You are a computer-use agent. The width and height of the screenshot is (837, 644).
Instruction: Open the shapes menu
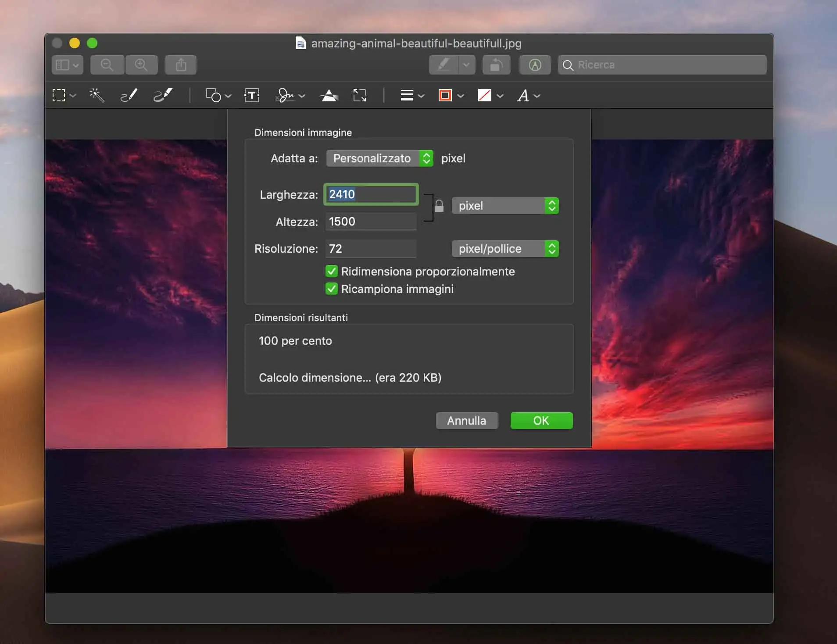pos(218,95)
